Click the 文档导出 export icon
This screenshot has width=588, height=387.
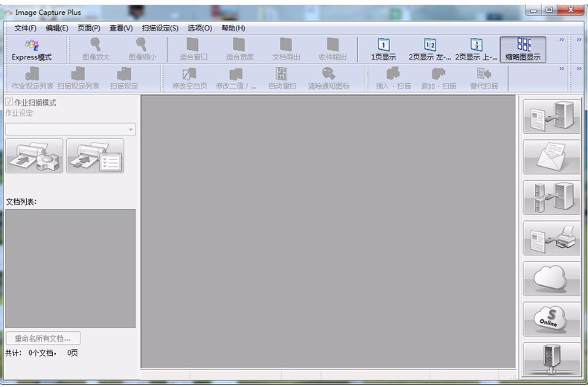tap(286, 51)
